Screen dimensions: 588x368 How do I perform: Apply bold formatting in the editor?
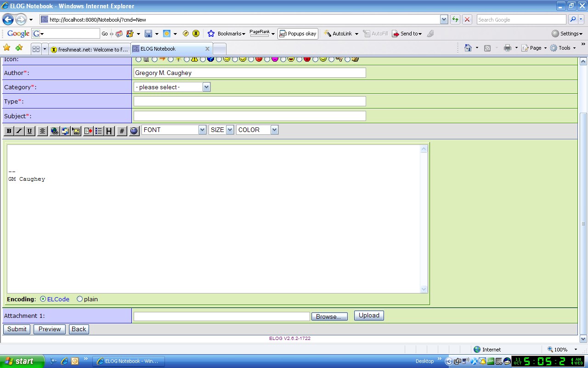point(9,131)
